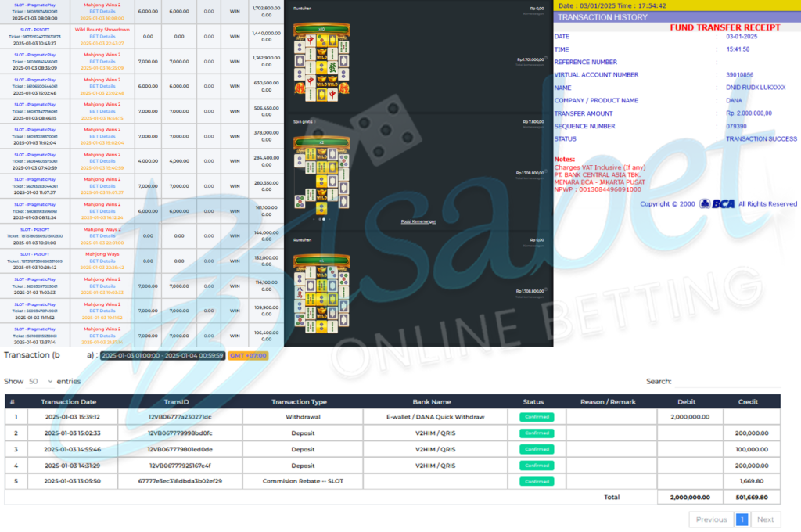Open the Spin gratis game board screenshot

[x=321, y=175]
